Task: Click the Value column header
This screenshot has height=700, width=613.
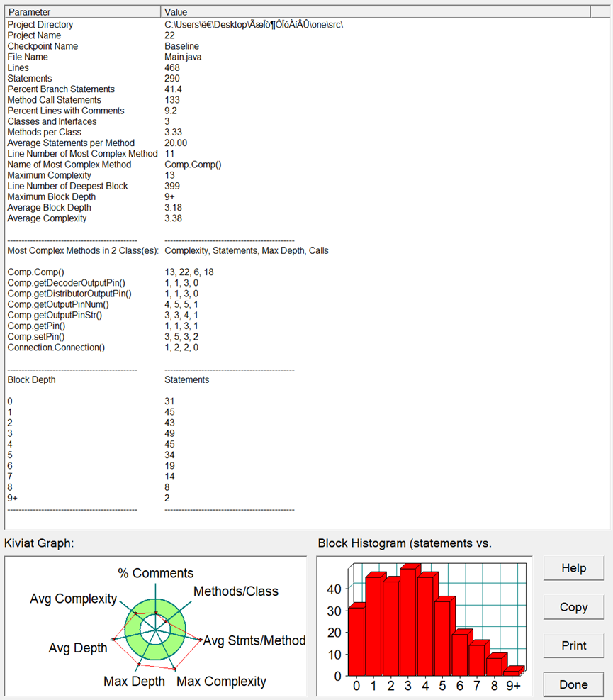Action: (375, 12)
